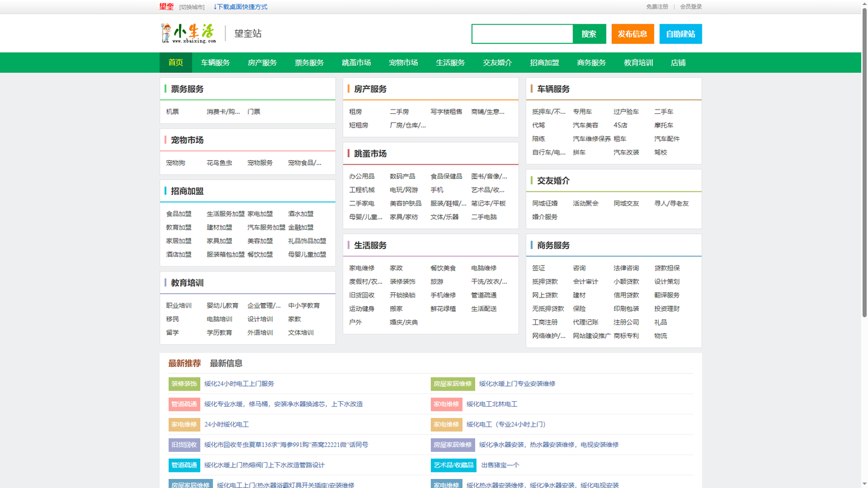The image size is (868, 488).
Task: Open the 驾校 category
Action: (661, 152)
